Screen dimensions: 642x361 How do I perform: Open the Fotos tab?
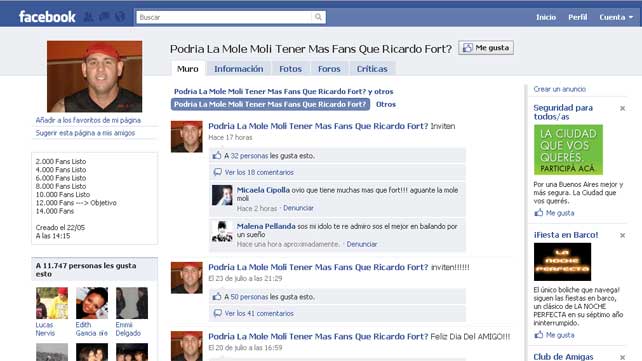click(x=290, y=69)
